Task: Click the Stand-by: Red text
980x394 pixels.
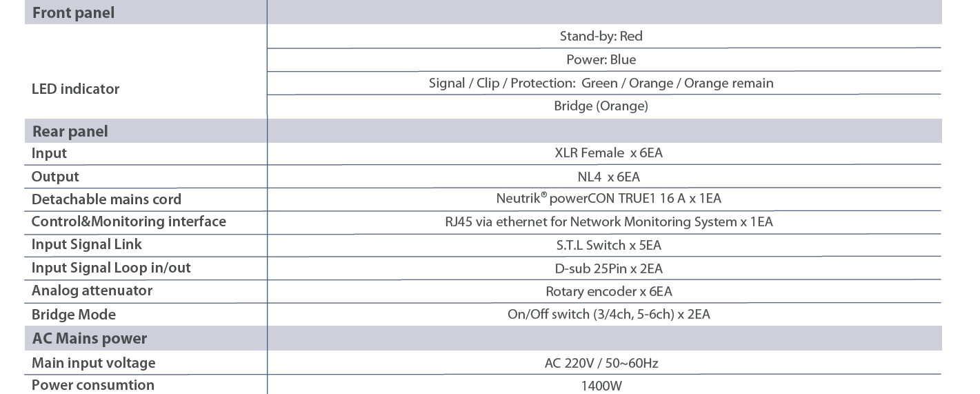Action: 601,36
